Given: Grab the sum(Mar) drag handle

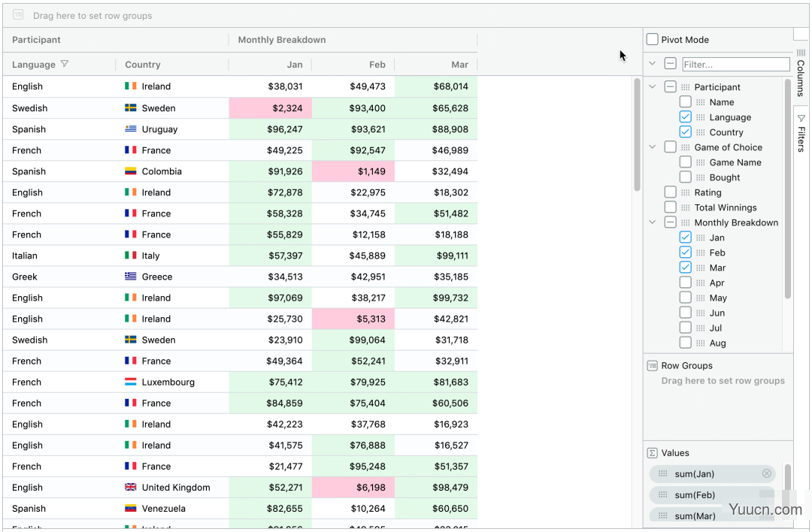Looking at the screenshot, I should (662, 516).
